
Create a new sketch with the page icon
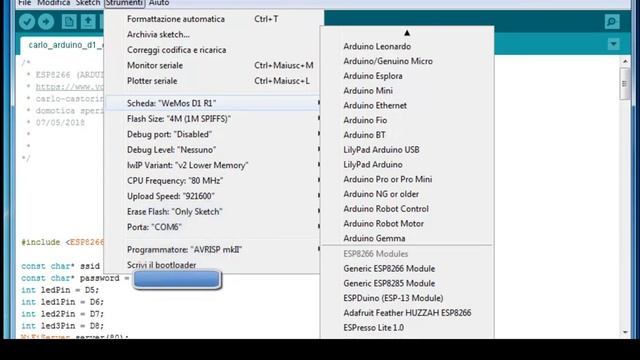click(69, 22)
